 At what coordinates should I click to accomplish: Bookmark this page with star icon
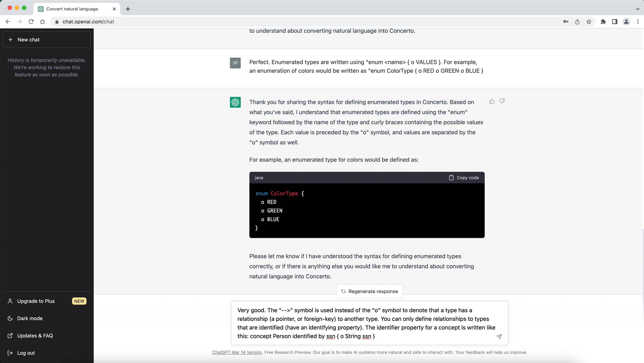coord(589,22)
